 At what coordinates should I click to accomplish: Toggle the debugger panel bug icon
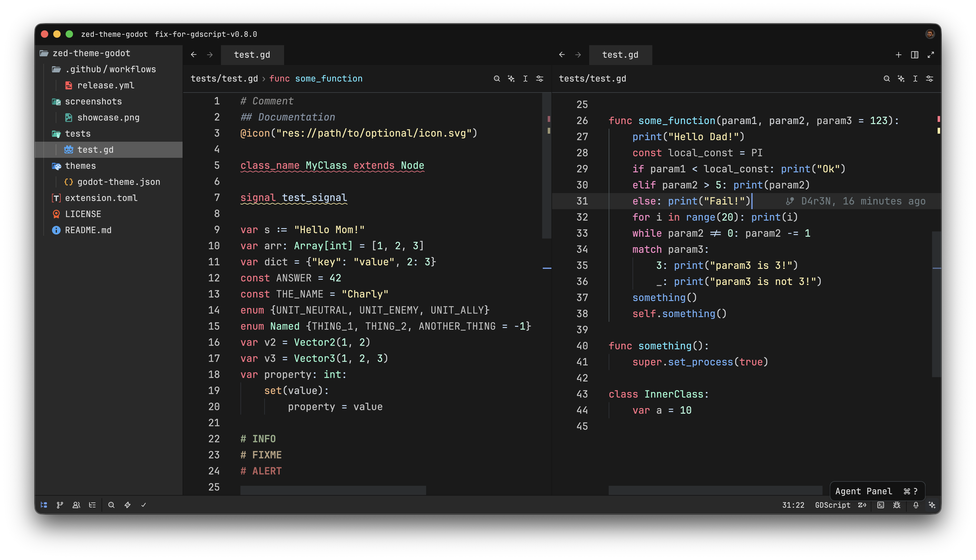896,505
